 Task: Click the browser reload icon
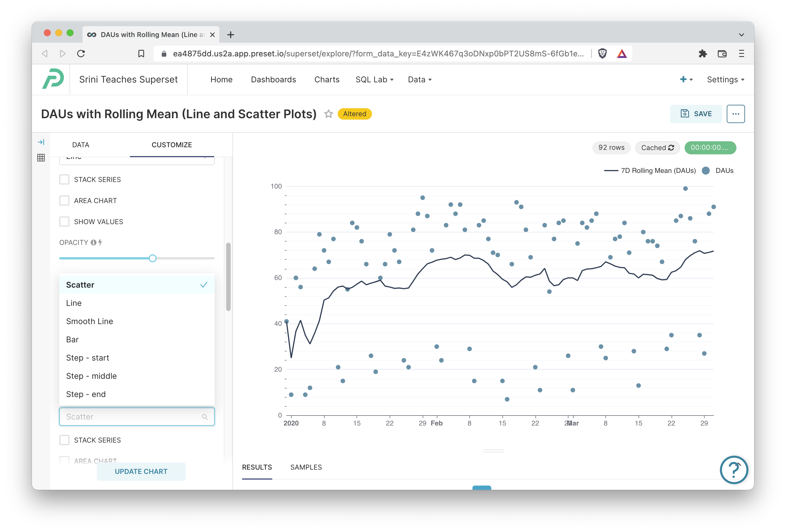pyautogui.click(x=81, y=54)
